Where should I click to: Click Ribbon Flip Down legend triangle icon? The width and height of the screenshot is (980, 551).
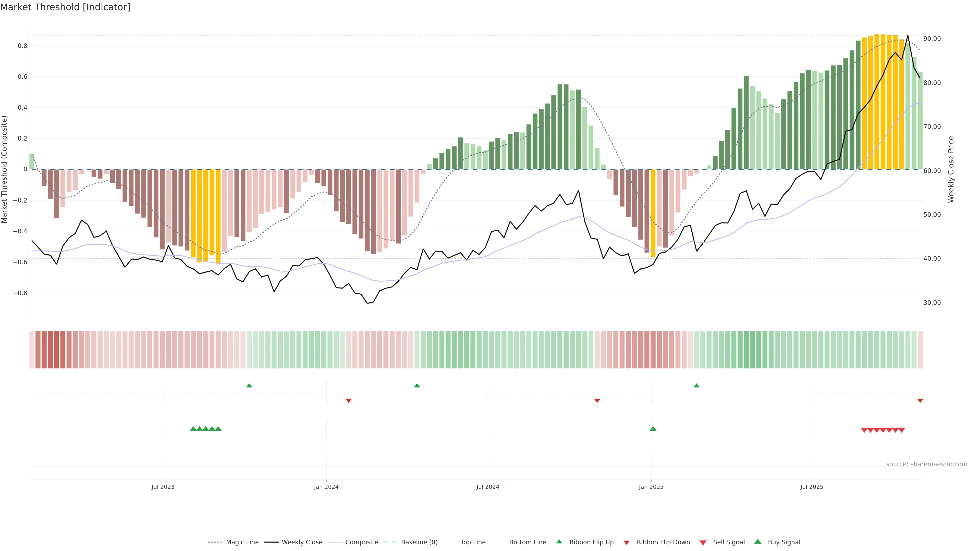[x=627, y=542]
